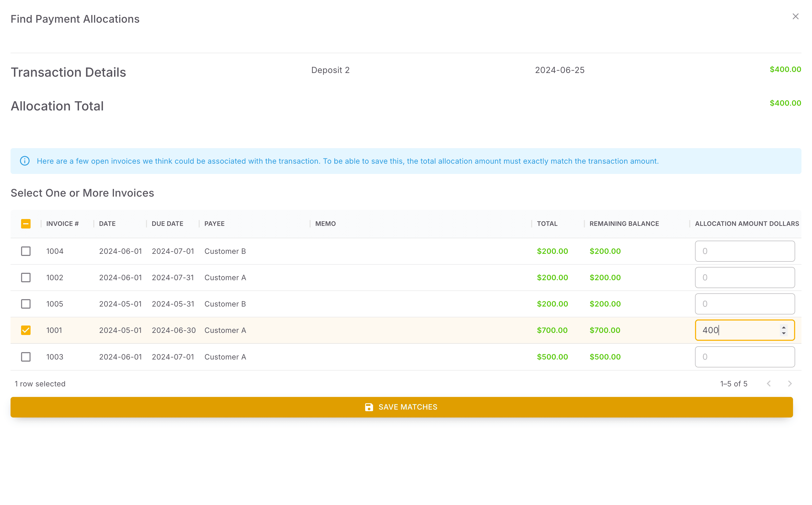
Task: Sort by Invoice # column header
Action: tap(62, 224)
